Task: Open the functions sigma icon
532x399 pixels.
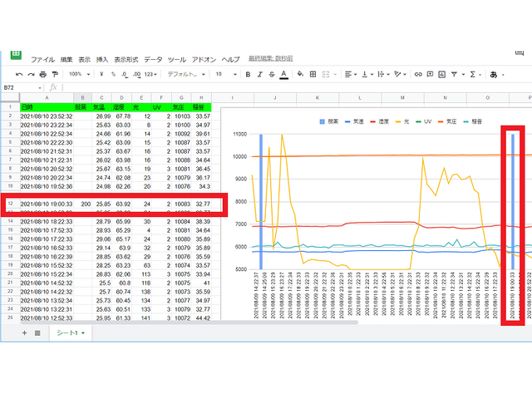Action: click(x=474, y=74)
